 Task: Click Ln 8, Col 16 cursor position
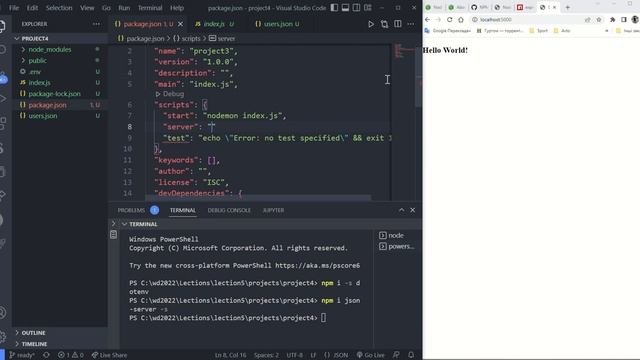(x=231, y=355)
